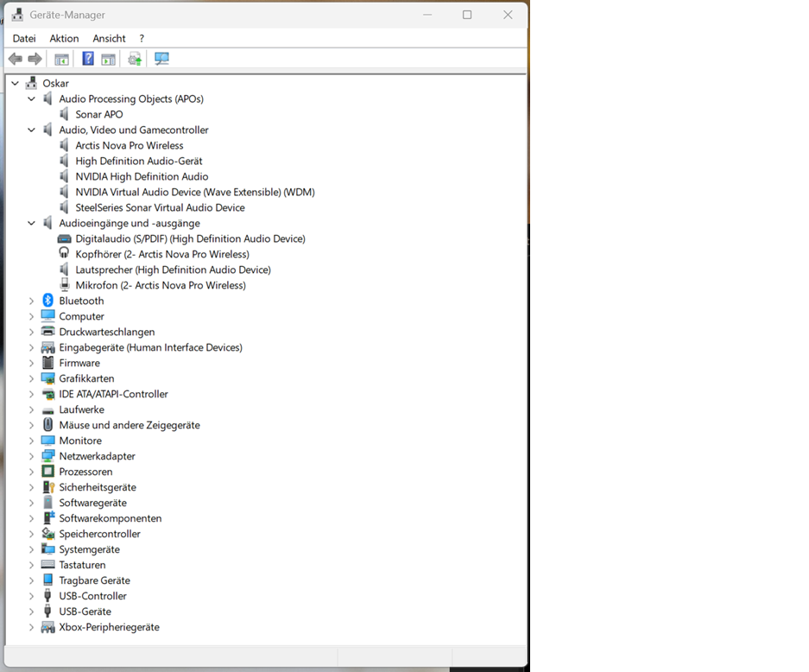The image size is (809, 672).
Task: Click the Geräte-Manager title bar icon
Action: point(17,15)
